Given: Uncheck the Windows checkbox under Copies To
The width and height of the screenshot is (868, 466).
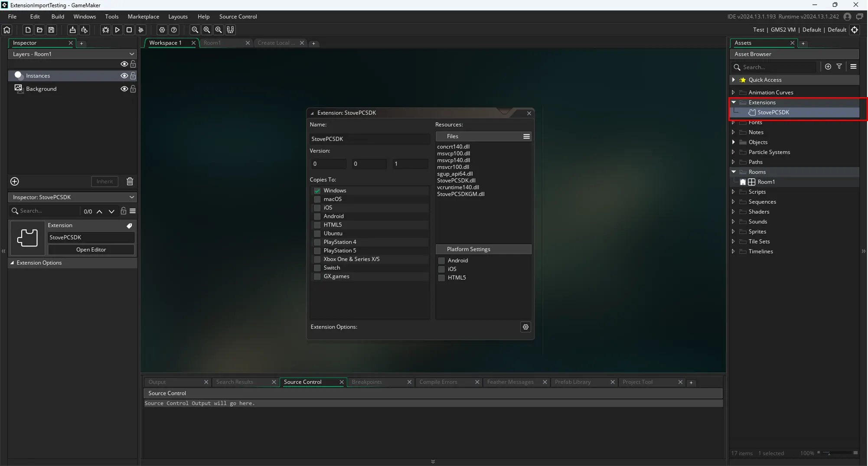Looking at the screenshot, I should [x=317, y=191].
